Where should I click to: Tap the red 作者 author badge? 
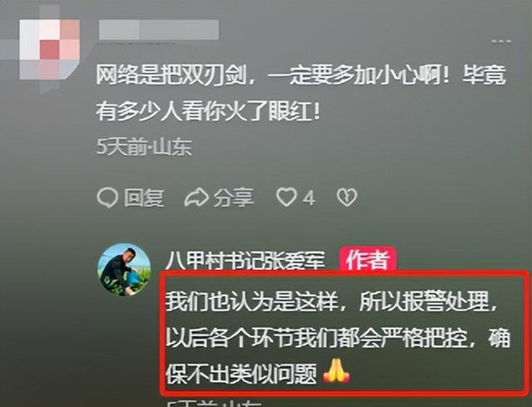(x=367, y=260)
